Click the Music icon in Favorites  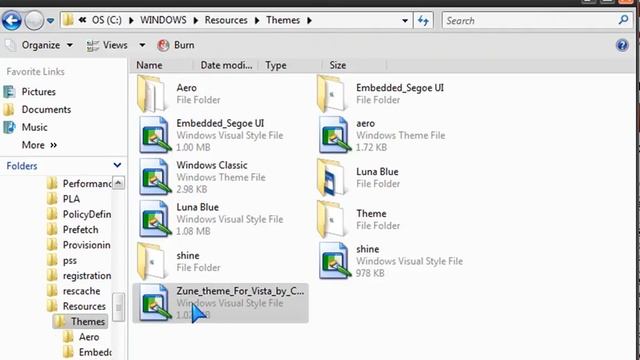[x=9, y=127]
